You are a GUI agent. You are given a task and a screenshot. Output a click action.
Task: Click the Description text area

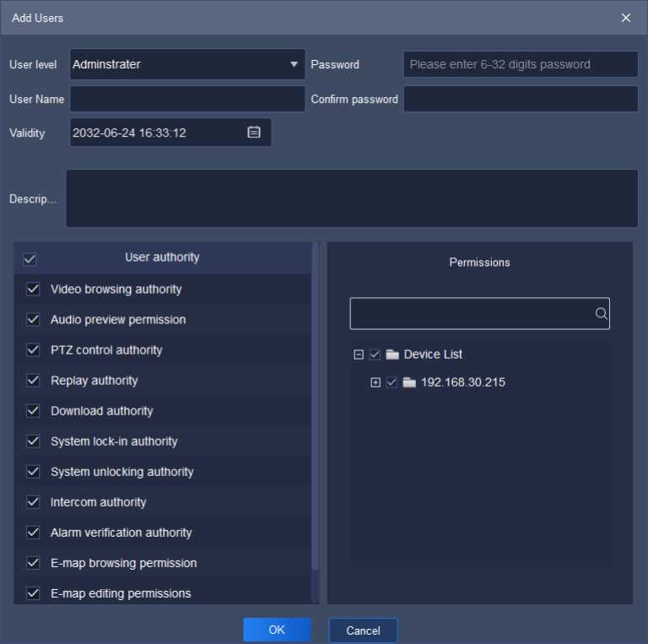point(351,198)
